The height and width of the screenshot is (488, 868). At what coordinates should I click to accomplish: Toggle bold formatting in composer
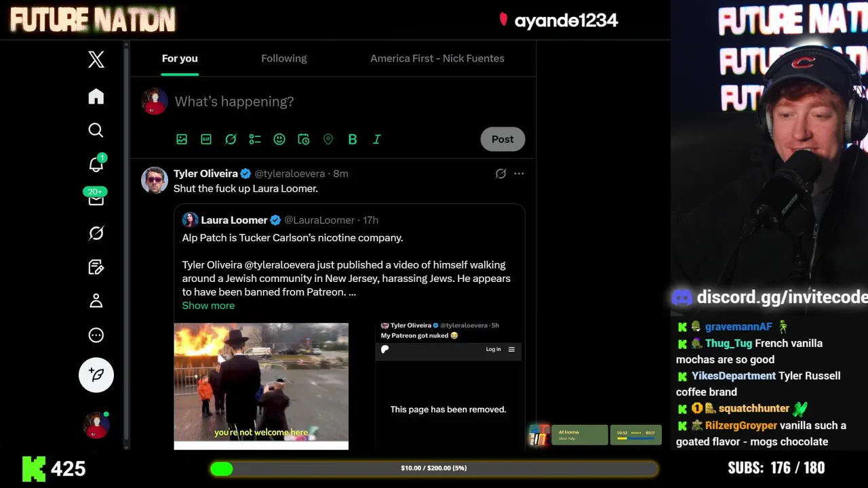(353, 139)
